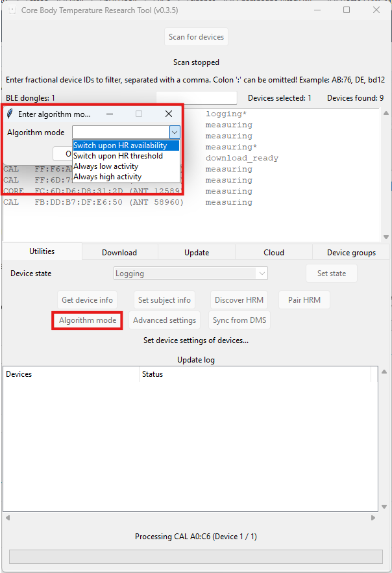Click the Discover HRM button

[x=239, y=300]
